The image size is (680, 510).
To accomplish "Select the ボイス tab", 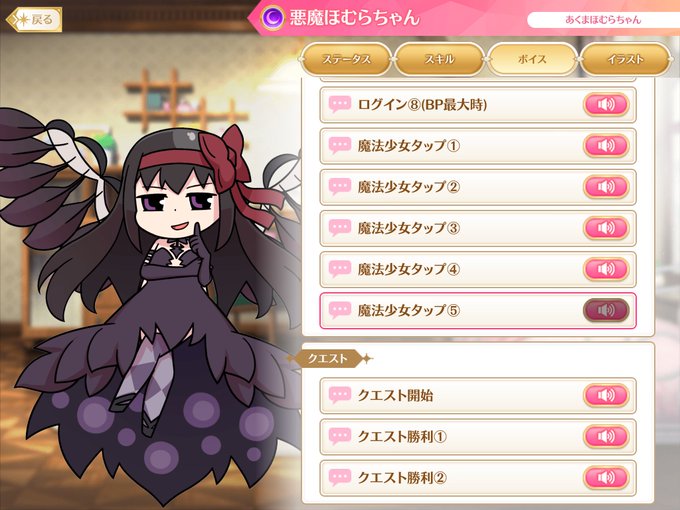I will (x=532, y=59).
